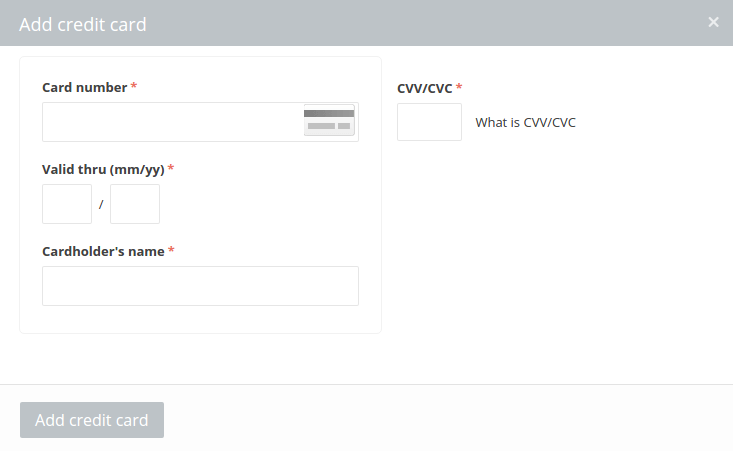This screenshot has height=451, width=733.
Task: Focus the Cardholder's name input field
Action: tap(200, 286)
